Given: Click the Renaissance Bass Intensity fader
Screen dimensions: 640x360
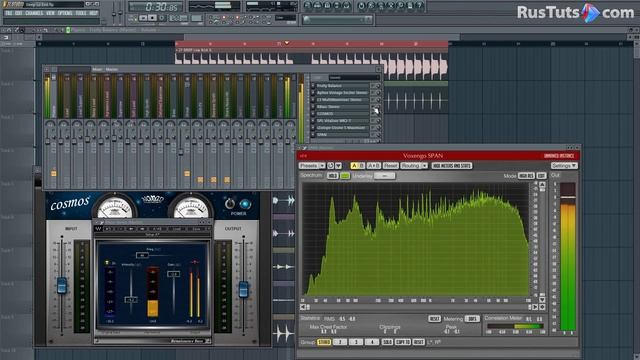Looking at the screenshot, I should point(131,300).
